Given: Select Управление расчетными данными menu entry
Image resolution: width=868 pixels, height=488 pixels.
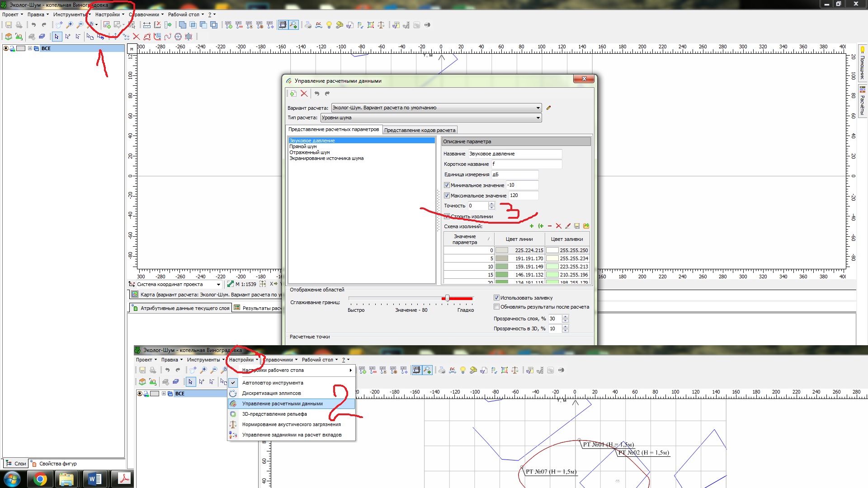Looking at the screenshot, I should 283,404.
